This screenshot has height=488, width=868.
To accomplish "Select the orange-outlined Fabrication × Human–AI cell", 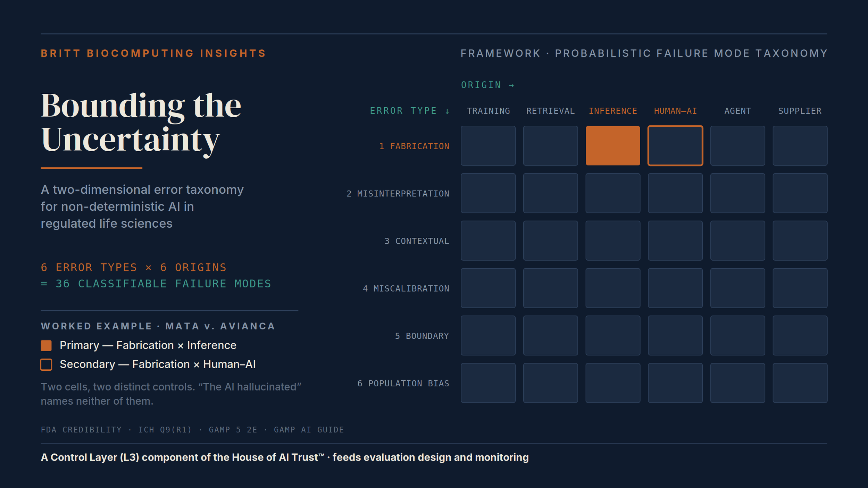I will pos(675,146).
